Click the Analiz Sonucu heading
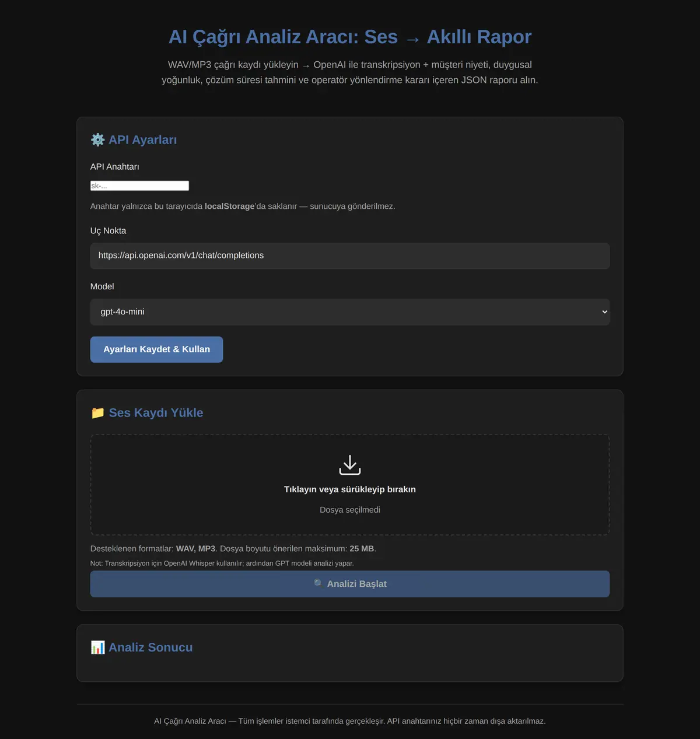The width and height of the screenshot is (700, 739). 150,647
